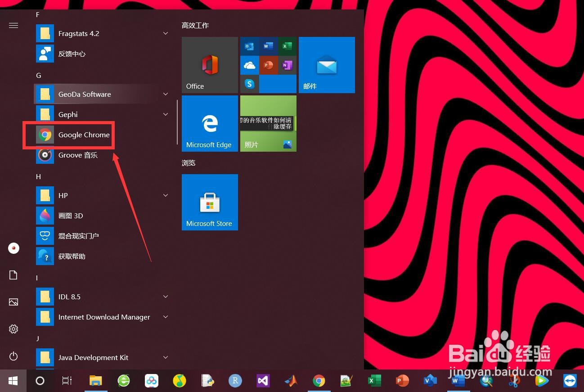Viewport: 584px width, 392px height.
Task: Open PowerPoint from the taskbar
Action: (x=402, y=381)
